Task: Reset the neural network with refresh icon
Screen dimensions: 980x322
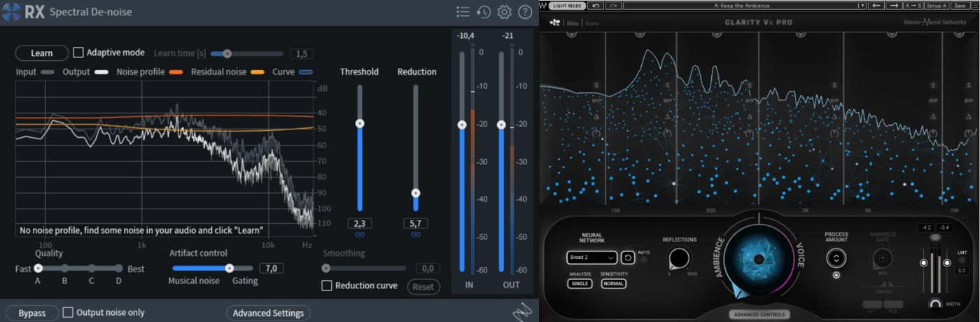Action: click(x=628, y=258)
